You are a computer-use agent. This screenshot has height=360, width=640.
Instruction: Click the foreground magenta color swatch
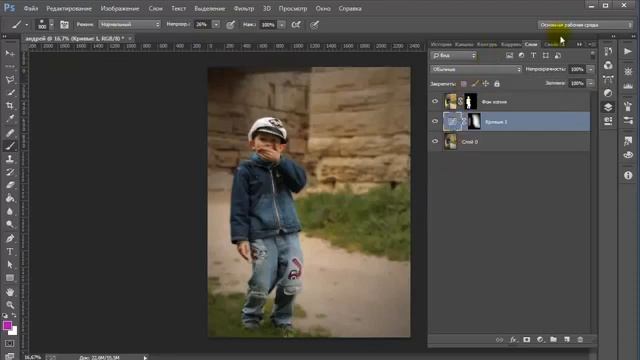tap(7, 325)
